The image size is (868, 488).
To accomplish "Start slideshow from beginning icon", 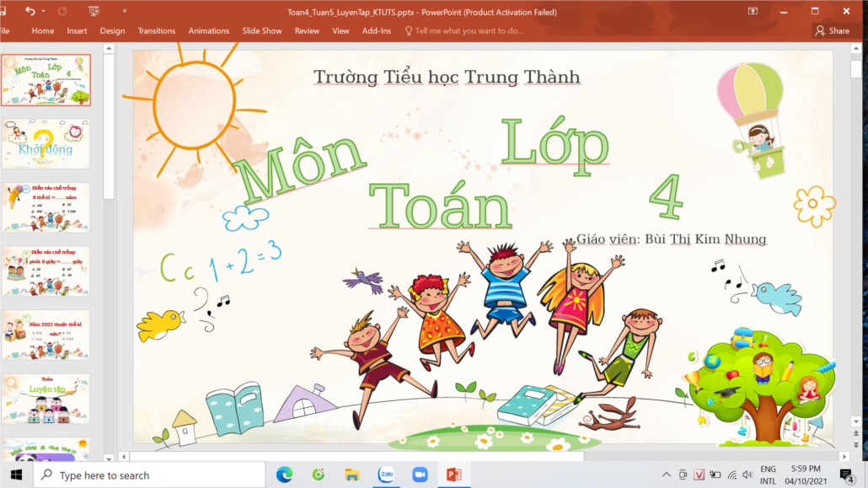I will 94,12.
